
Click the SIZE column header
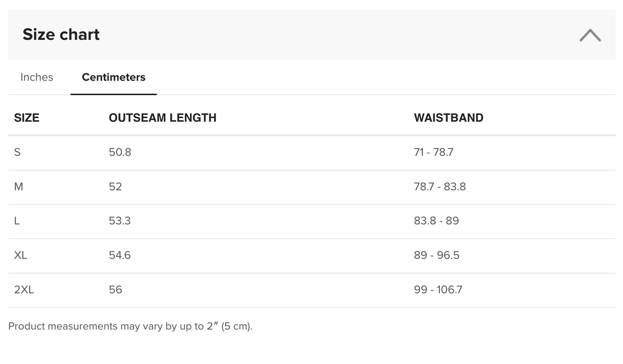tap(27, 118)
